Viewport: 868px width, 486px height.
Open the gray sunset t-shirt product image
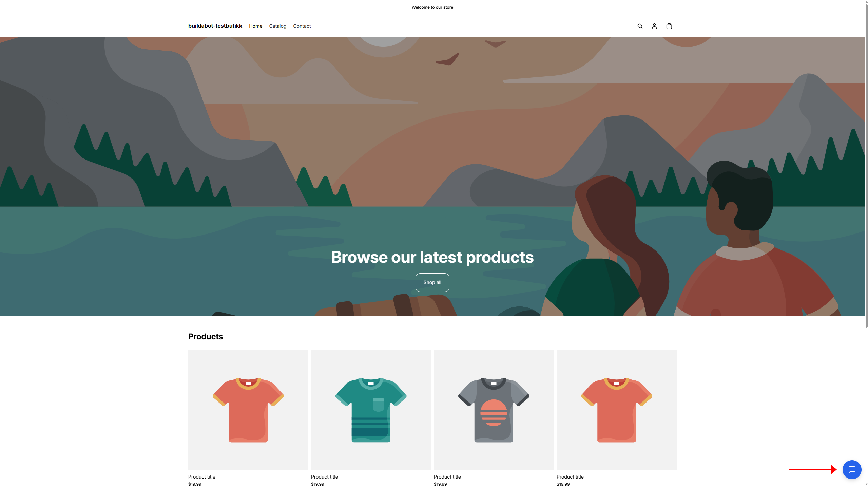pos(494,410)
